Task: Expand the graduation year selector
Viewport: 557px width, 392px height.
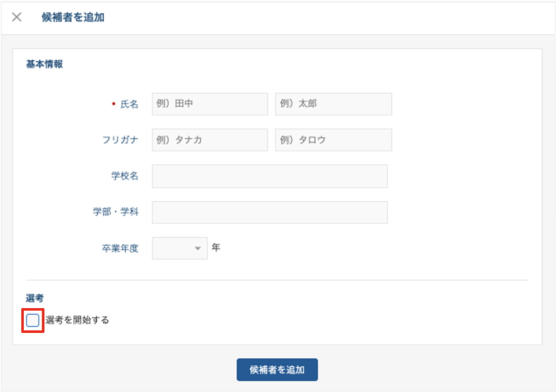Action: [x=179, y=248]
